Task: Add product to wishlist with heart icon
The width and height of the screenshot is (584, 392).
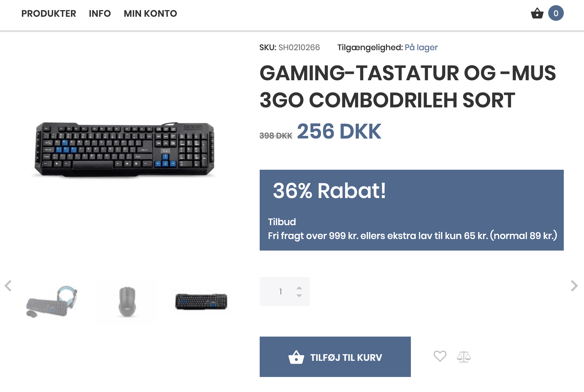Action: click(440, 356)
